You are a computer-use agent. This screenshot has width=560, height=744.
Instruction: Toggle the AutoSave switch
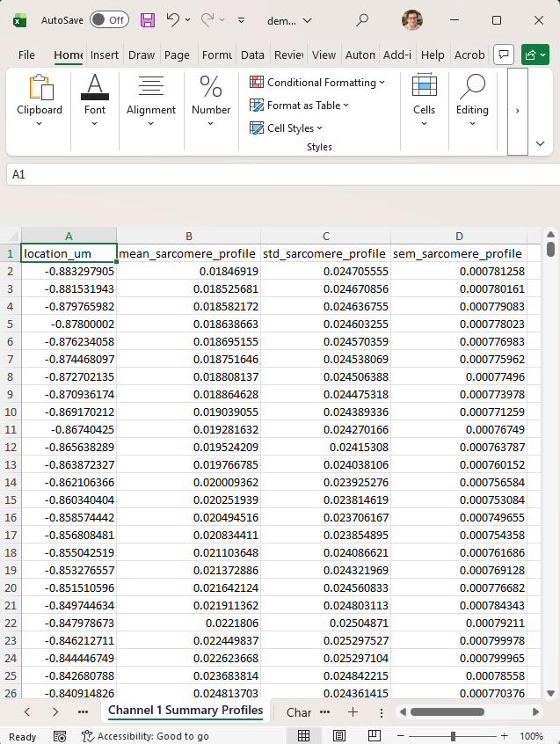click(110, 20)
